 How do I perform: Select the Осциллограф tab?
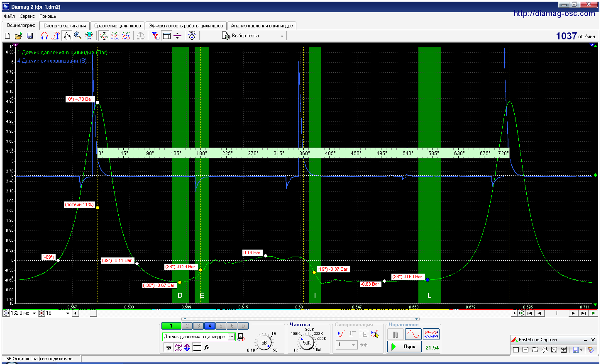tap(21, 25)
